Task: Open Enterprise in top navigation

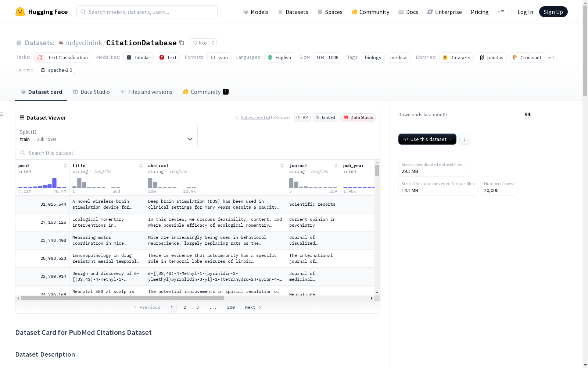Action: point(444,12)
